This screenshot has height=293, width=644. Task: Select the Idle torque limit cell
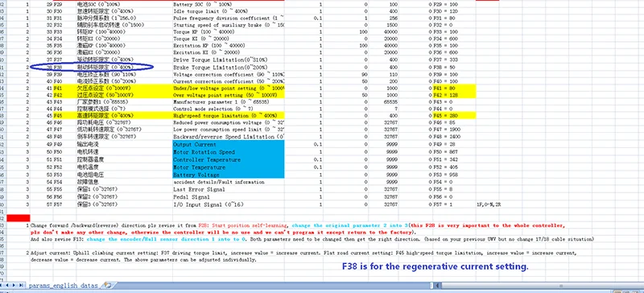pos(228,11)
